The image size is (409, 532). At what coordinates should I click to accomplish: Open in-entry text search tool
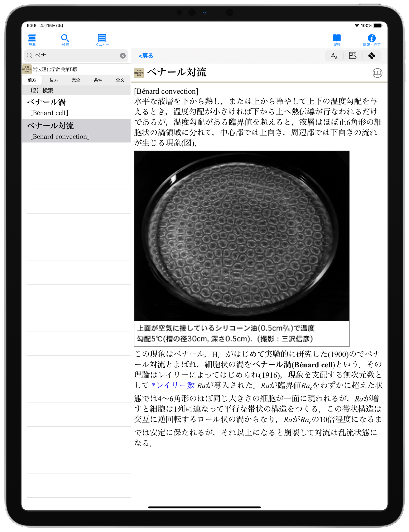point(353,56)
